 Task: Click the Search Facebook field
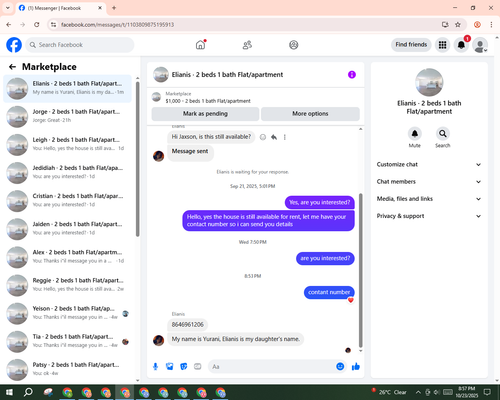tap(80, 45)
